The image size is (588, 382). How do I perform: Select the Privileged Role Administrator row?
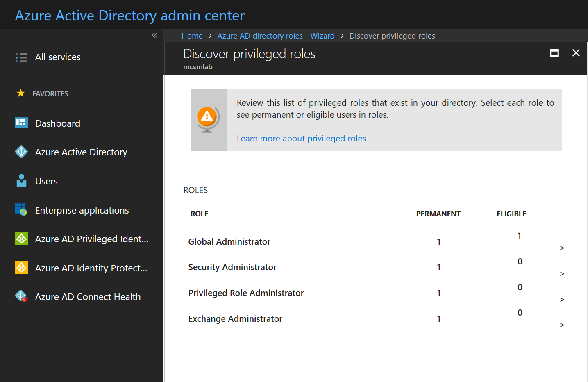562,299
